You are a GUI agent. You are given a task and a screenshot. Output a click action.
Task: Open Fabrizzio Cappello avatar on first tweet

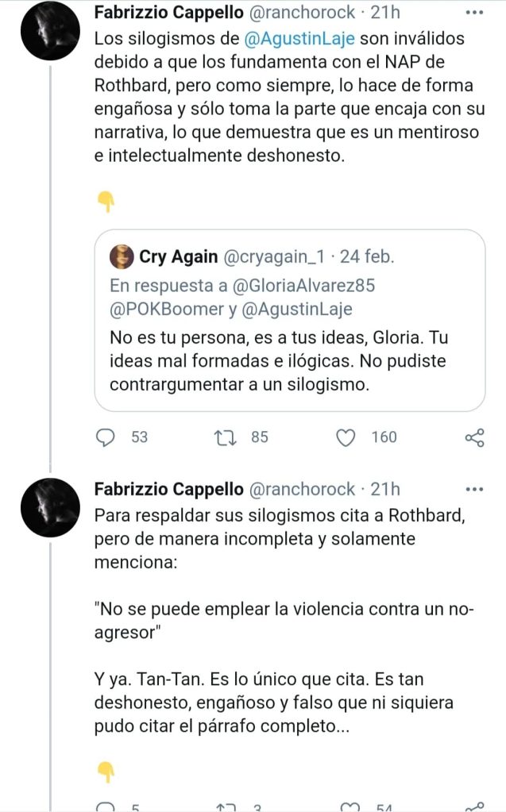(x=50, y=30)
